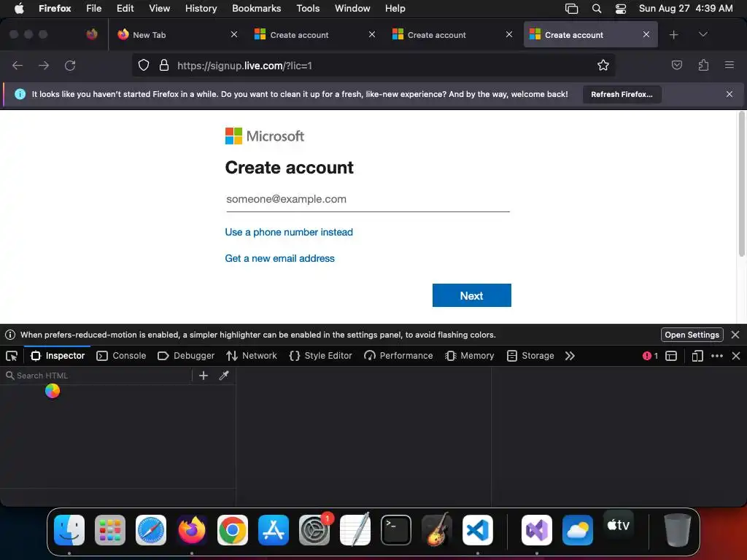Expand more DevTools tools chevron
Screen dimensions: 747x560
click(570, 356)
